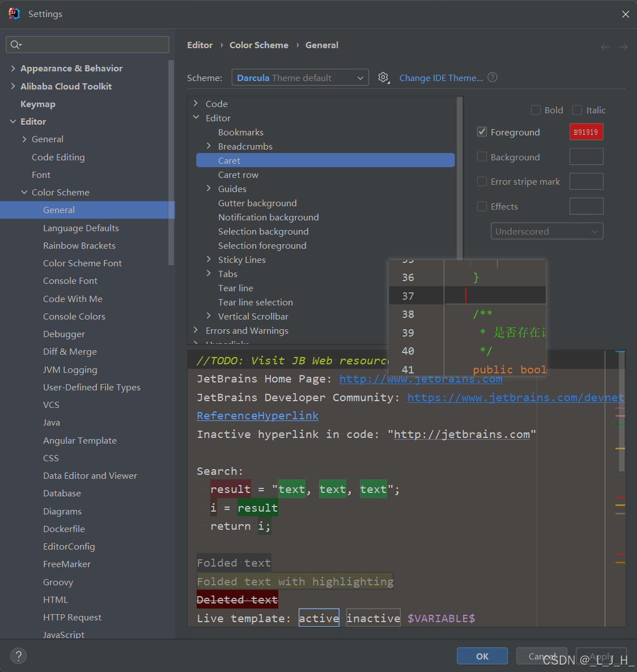This screenshot has height=672, width=637.
Task: Expand the General node under Editor
Action: click(x=24, y=139)
